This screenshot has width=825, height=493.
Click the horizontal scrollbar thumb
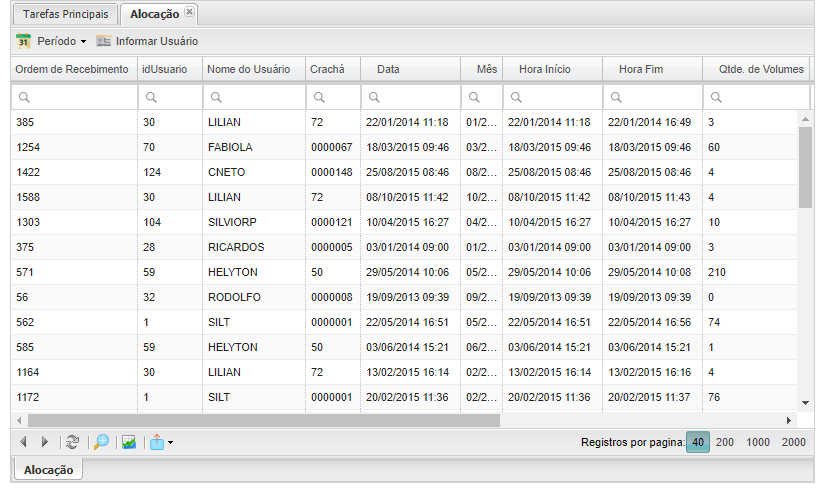click(264, 420)
